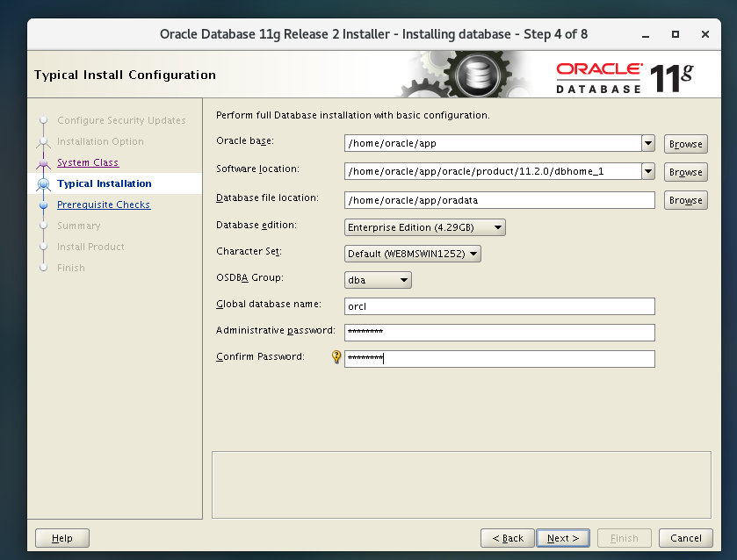Focus the Confirm Password field
The image size is (737, 560).
tap(500, 359)
